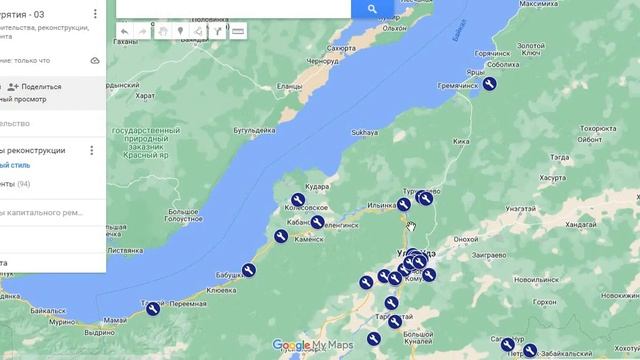The height and width of the screenshot is (360, 640).
Task: Click the Бугульдейка place label
Action: (x=254, y=131)
